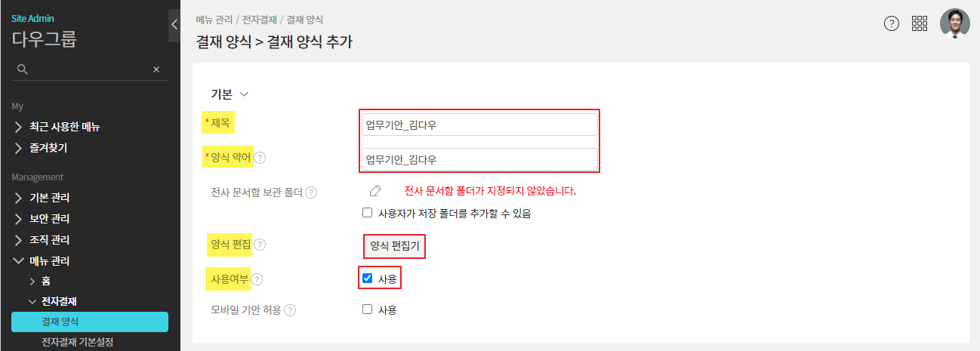Click the user profile avatar
The height and width of the screenshot is (351, 980).
[x=954, y=23]
